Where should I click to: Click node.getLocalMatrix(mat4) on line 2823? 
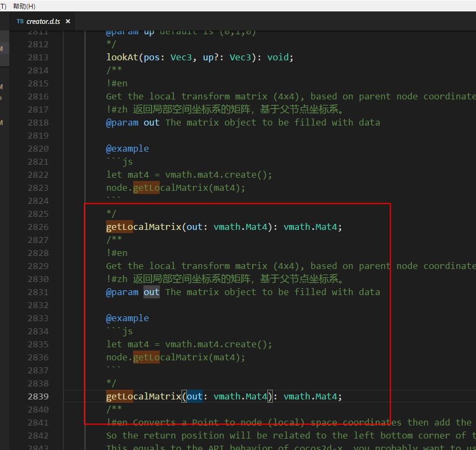pyautogui.click(x=176, y=188)
